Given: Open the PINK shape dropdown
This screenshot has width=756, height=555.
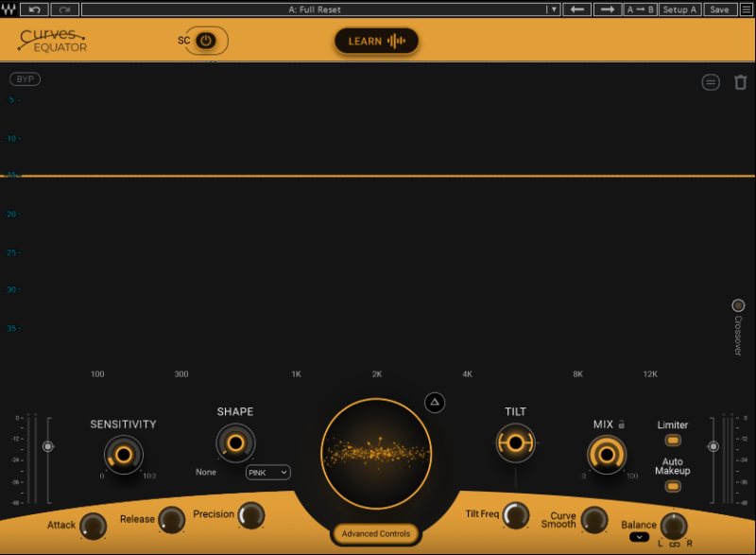Looking at the screenshot, I should click(x=267, y=472).
